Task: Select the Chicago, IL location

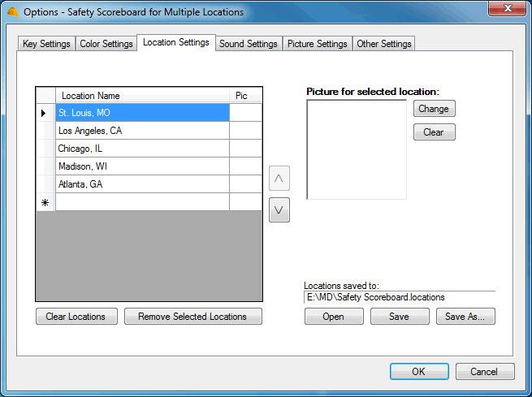Action: 142,149
